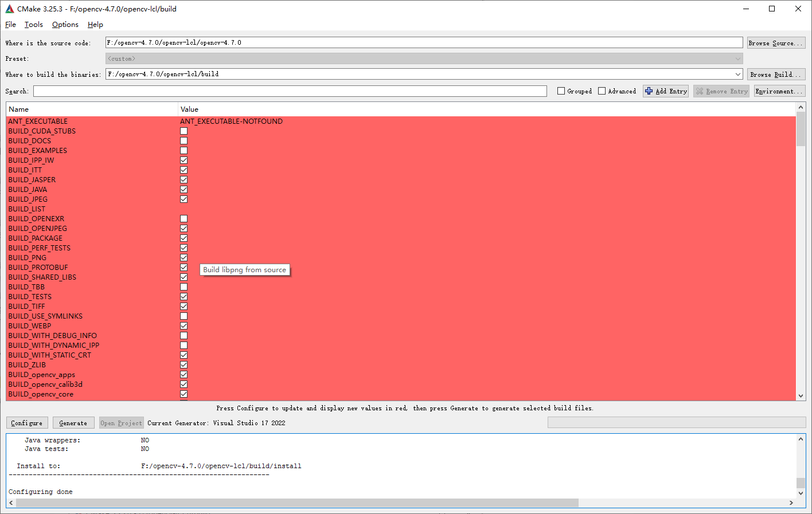Click Browse Source button
This screenshot has width=812, height=514.
[x=776, y=42]
